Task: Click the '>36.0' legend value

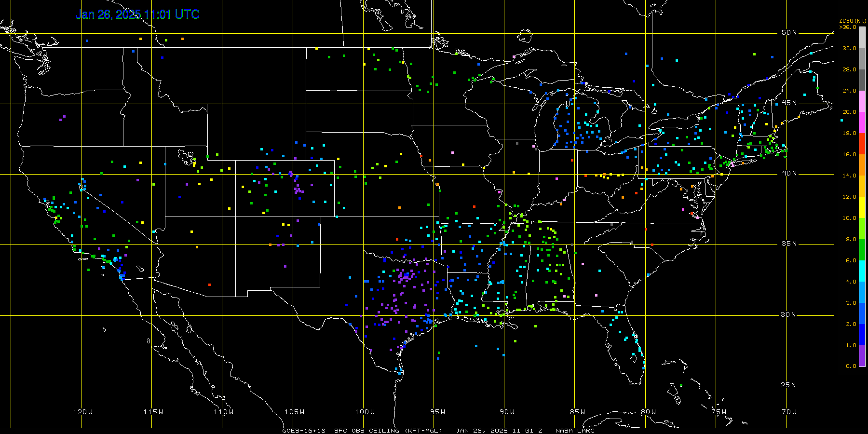Action: pos(848,27)
